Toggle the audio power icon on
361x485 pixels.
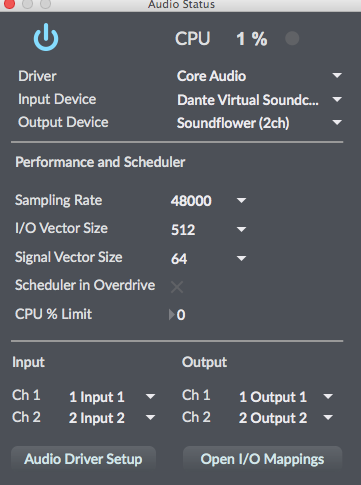46,37
